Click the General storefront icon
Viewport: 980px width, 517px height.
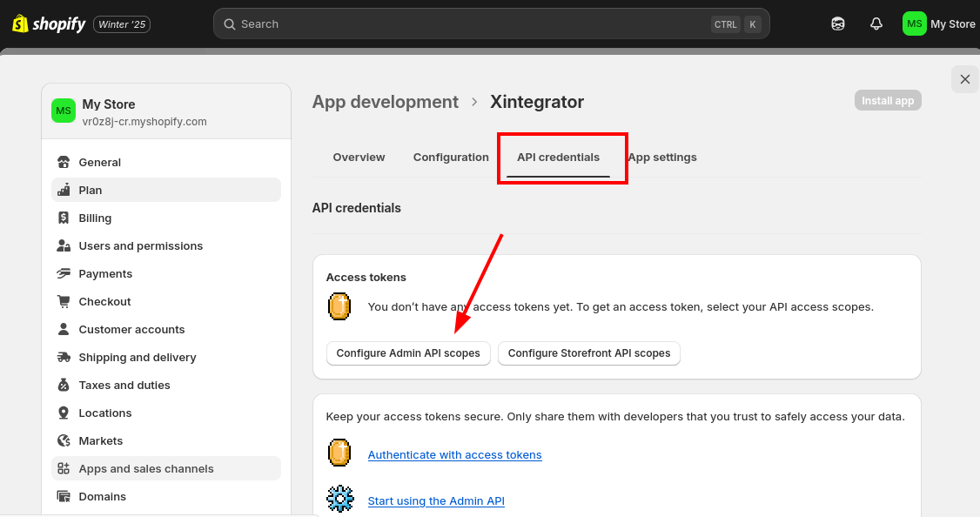pyautogui.click(x=64, y=162)
